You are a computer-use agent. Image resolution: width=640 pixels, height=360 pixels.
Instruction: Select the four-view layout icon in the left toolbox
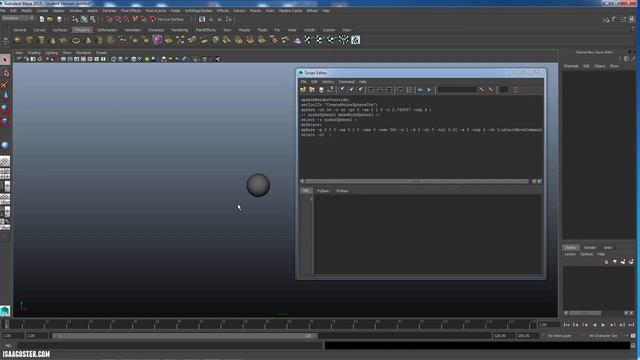[5, 174]
